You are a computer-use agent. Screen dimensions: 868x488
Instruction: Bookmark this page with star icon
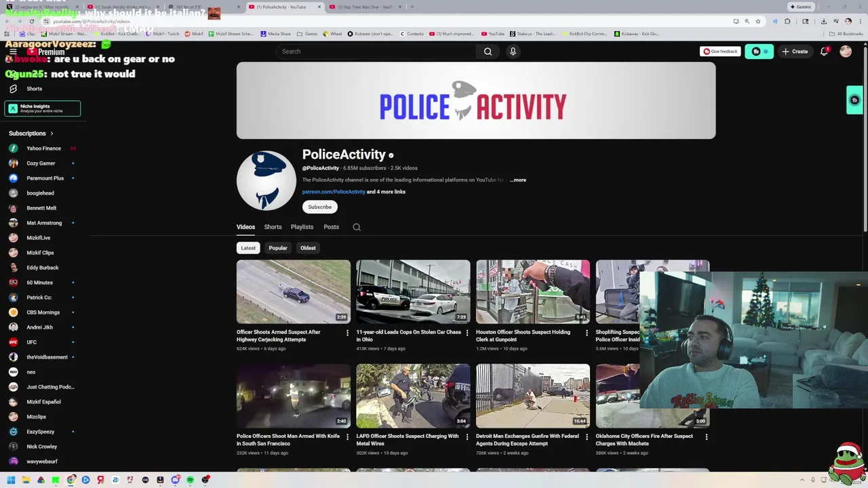[758, 21]
